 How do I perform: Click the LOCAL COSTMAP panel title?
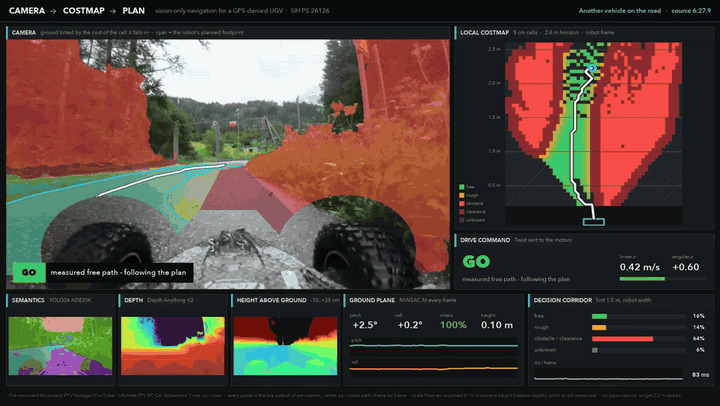pyautogui.click(x=484, y=33)
